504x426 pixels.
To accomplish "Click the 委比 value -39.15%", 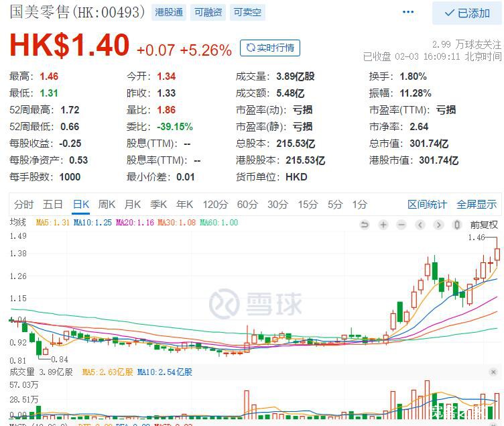I will click(175, 126).
